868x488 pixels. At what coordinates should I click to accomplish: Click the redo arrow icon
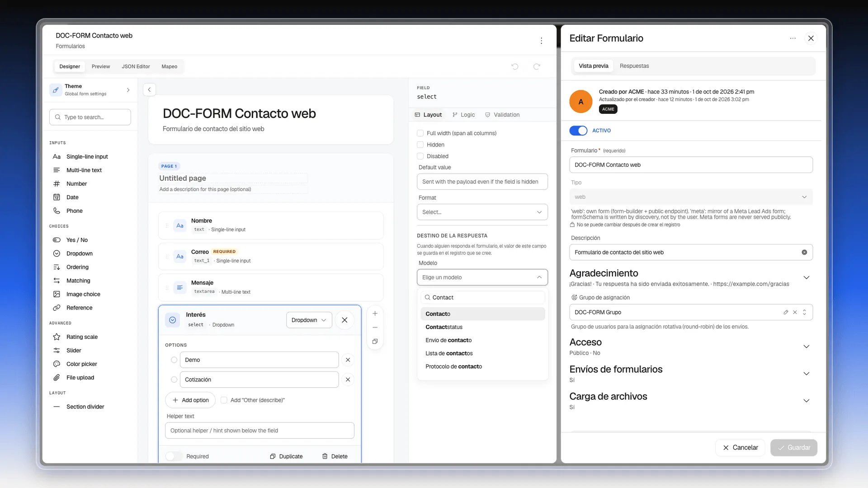(537, 66)
